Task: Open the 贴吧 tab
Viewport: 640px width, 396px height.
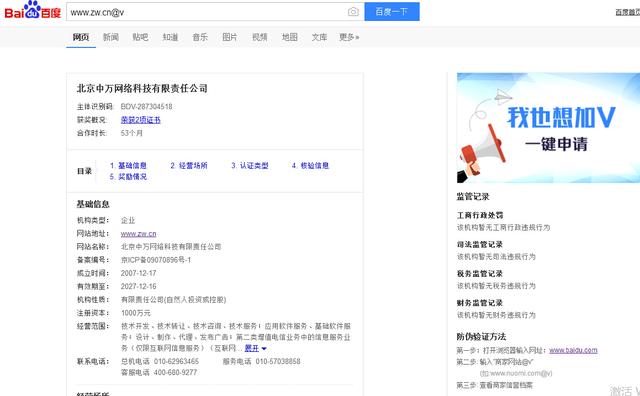Action: point(140,37)
